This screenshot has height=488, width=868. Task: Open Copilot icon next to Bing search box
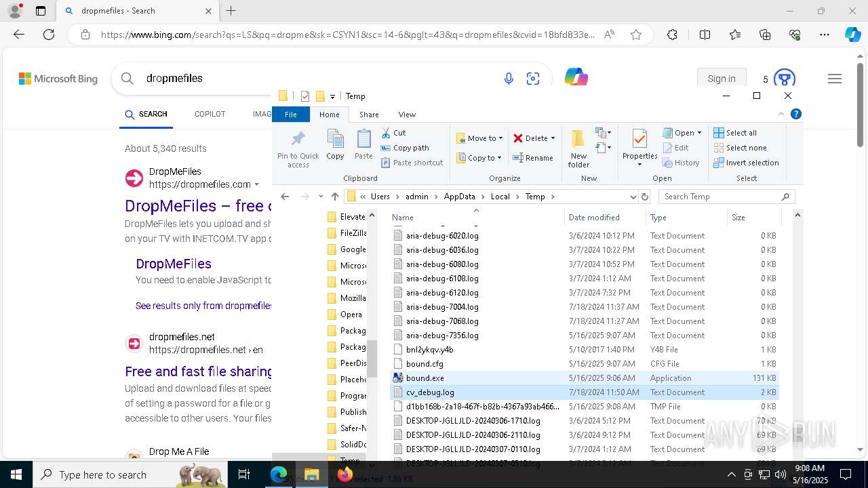point(576,77)
